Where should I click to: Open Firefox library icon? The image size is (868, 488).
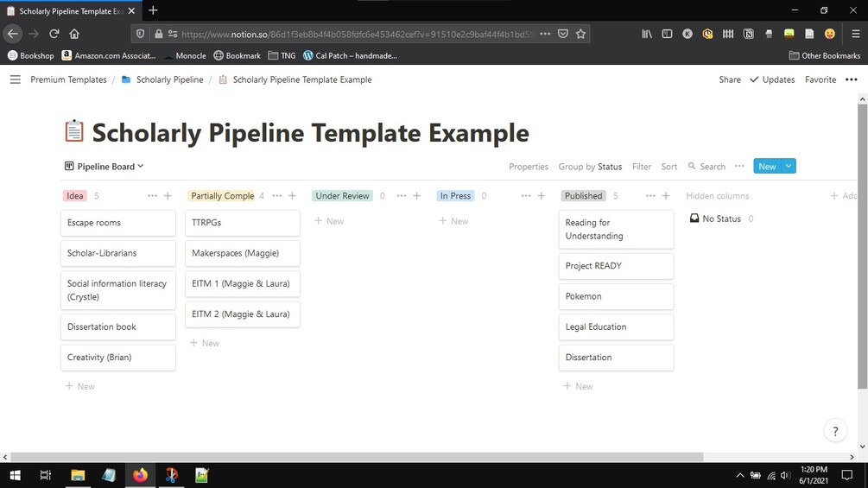coord(647,34)
